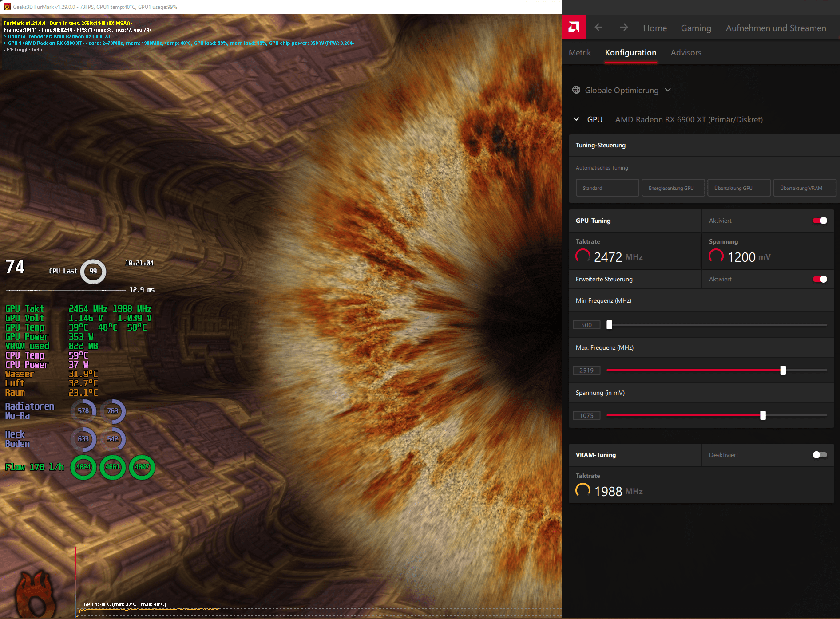The width and height of the screenshot is (840, 619).
Task: Click the green flow gauge showing 4661
Action: [113, 467]
